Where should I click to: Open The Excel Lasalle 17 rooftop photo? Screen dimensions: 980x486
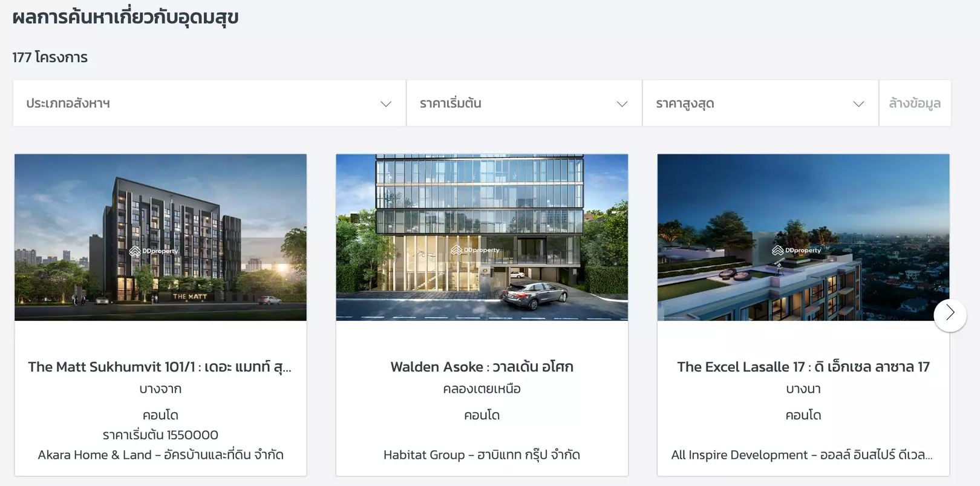[803, 237]
